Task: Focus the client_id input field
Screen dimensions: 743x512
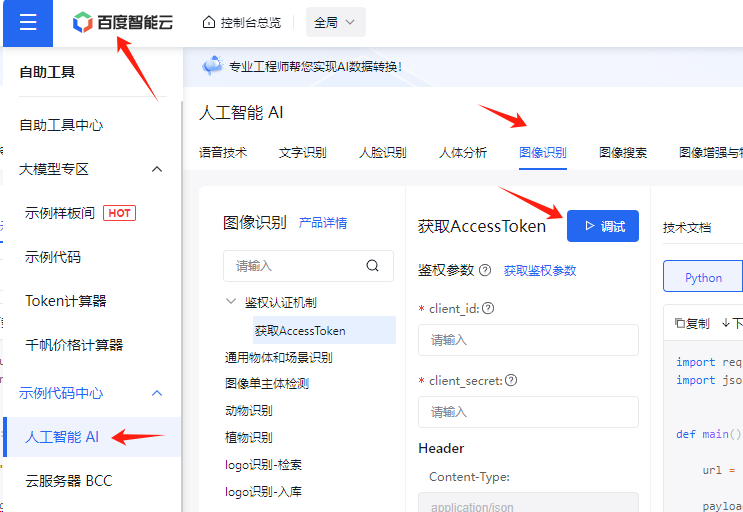Action: (528, 340)
